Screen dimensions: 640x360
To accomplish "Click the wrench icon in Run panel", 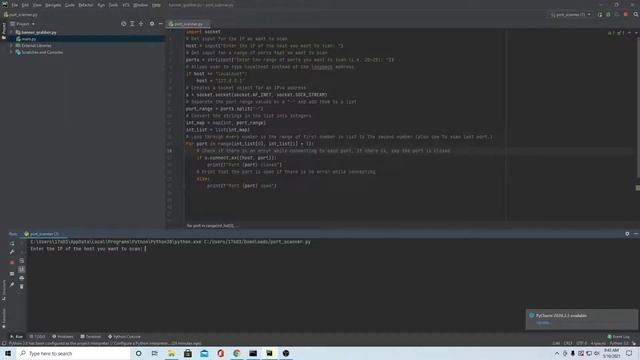I will [x=12, y=252].
